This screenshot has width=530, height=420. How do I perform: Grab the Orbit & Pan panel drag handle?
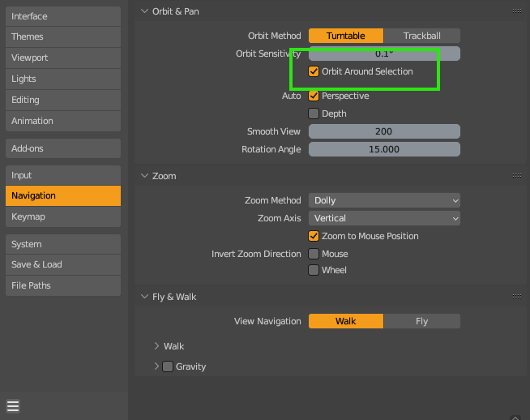(516, 11)
